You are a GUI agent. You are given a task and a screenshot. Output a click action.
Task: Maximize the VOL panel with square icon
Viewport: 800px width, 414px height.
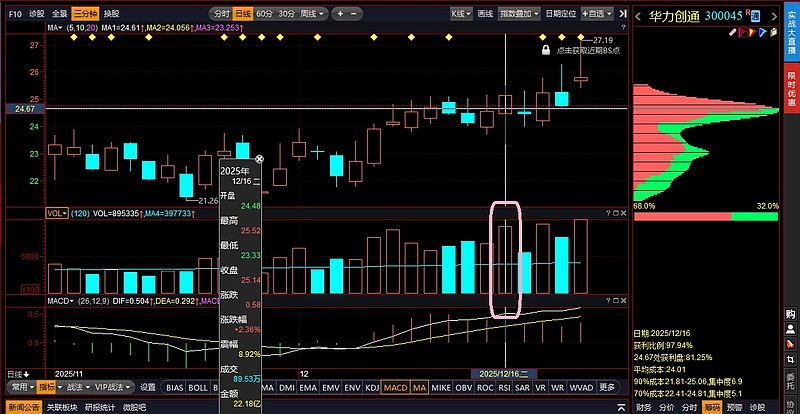point(616,213)
